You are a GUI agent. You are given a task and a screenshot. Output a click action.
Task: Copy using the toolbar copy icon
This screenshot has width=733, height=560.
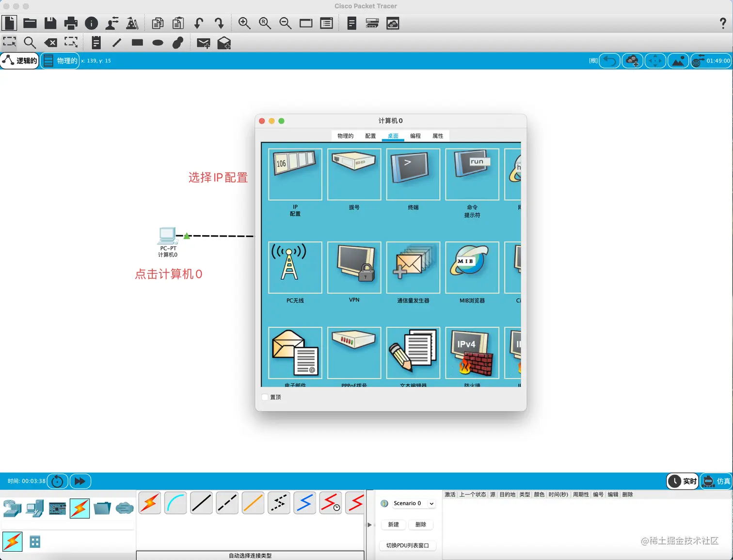(x=158, y=23)
